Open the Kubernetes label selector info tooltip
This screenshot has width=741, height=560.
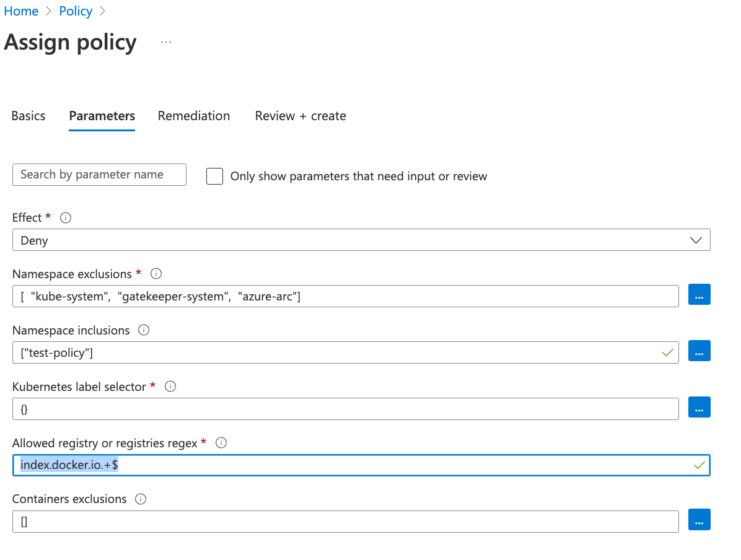pyautogui.click(x=170, y=387)
